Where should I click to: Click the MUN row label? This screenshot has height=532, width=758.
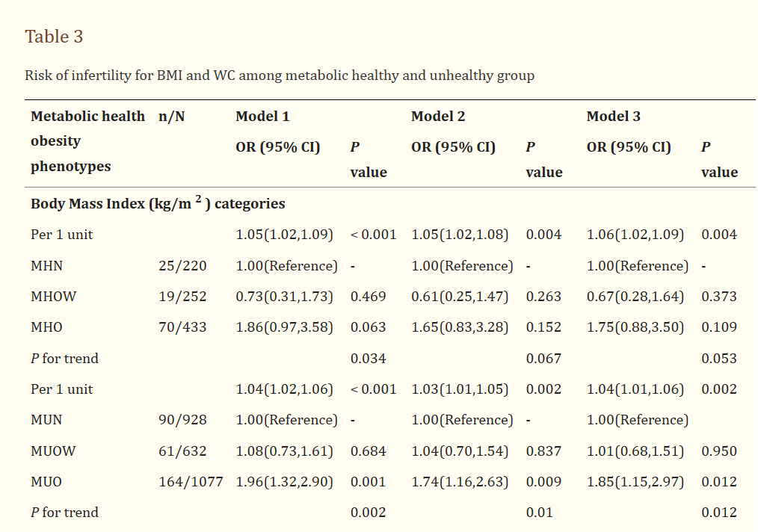point(46,420)
